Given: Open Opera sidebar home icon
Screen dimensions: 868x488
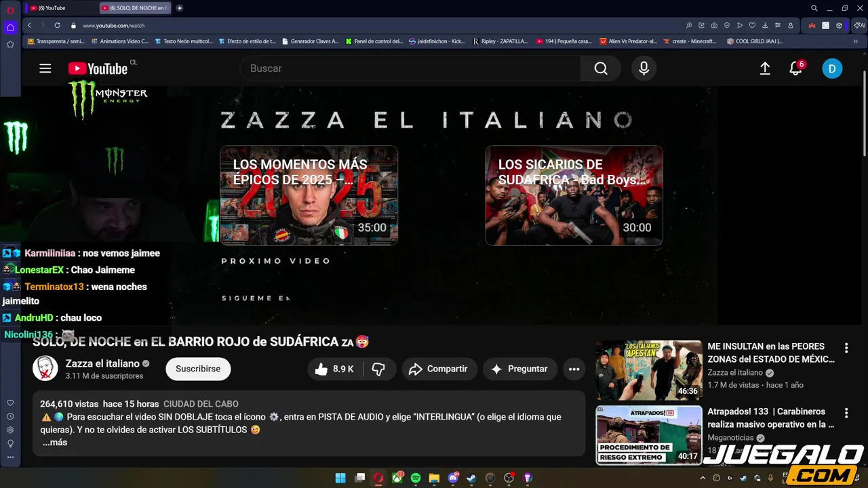Looking at the screenshot, I should coord(10,28).
